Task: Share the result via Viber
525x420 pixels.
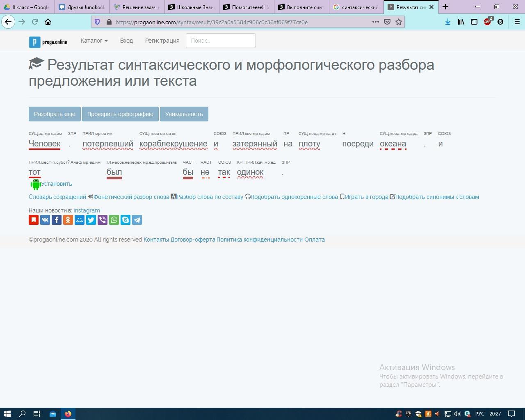Action: click(x=103, y=220)
